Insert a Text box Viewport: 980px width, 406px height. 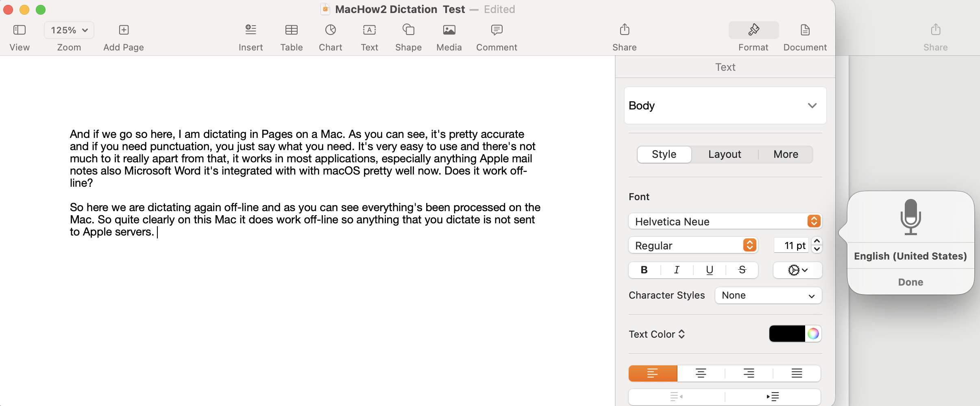click(369, 30)
